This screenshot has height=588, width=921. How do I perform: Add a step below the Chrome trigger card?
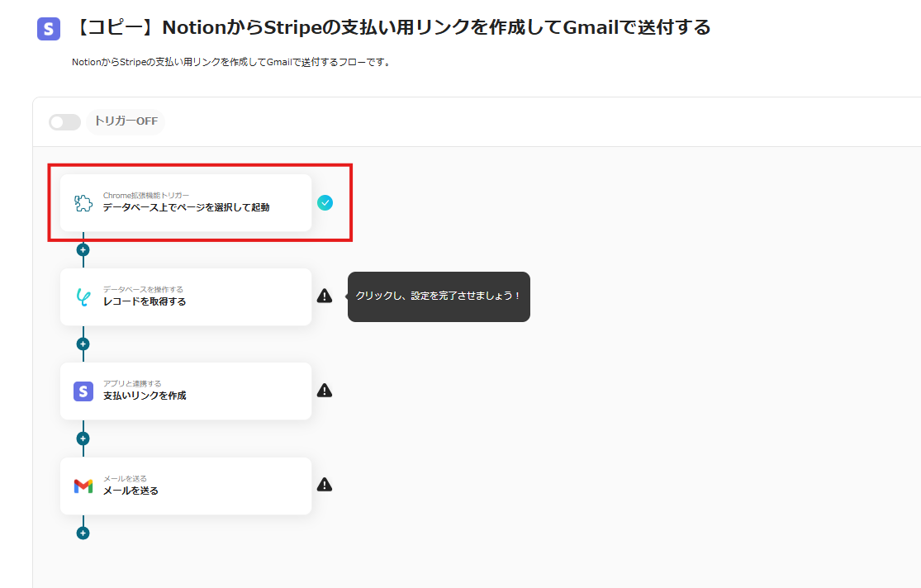[83, 249]
